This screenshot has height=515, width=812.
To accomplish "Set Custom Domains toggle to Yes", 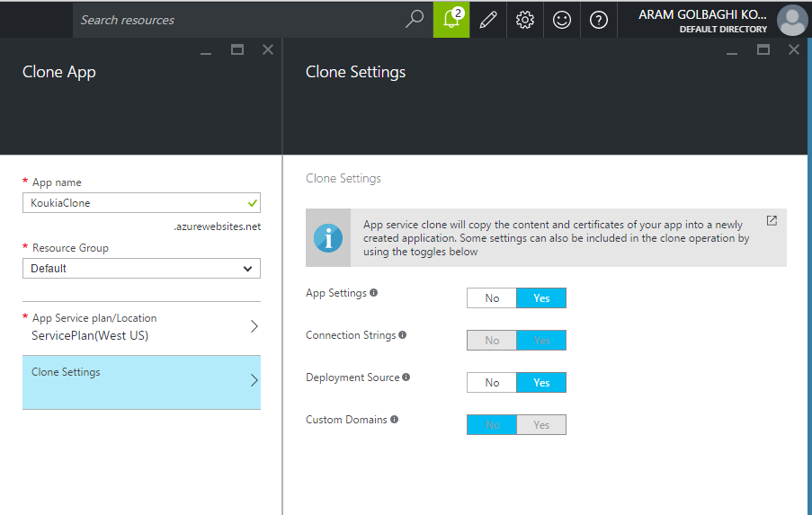I will click(541, 425).
